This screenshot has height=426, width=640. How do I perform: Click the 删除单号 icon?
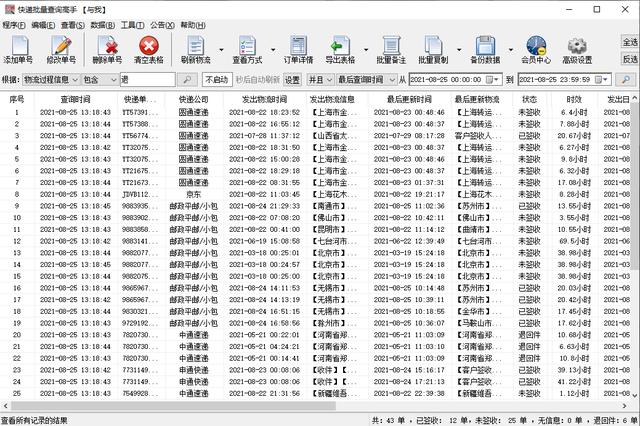[106, 47]
